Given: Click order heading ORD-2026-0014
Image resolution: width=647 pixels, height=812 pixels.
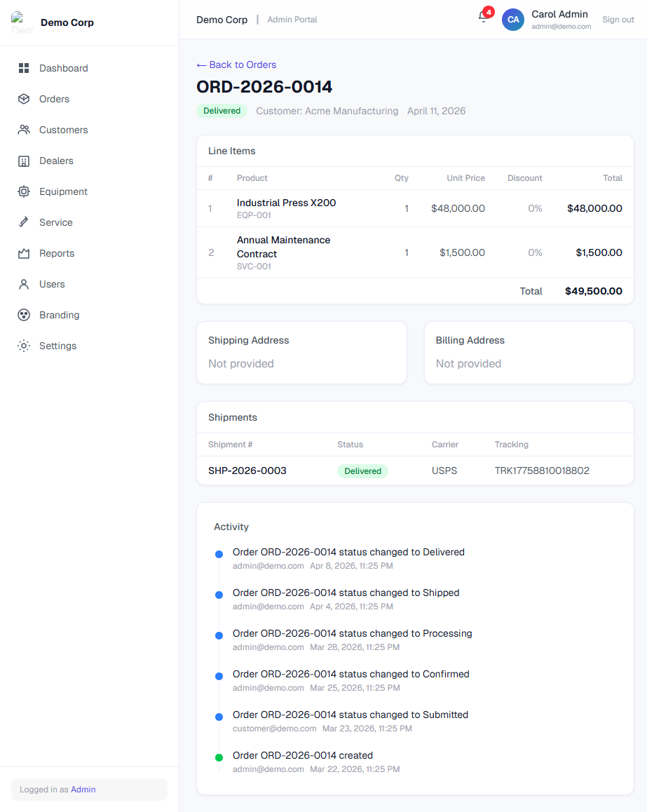Looking at the screenshot, I should click(264, 87).
